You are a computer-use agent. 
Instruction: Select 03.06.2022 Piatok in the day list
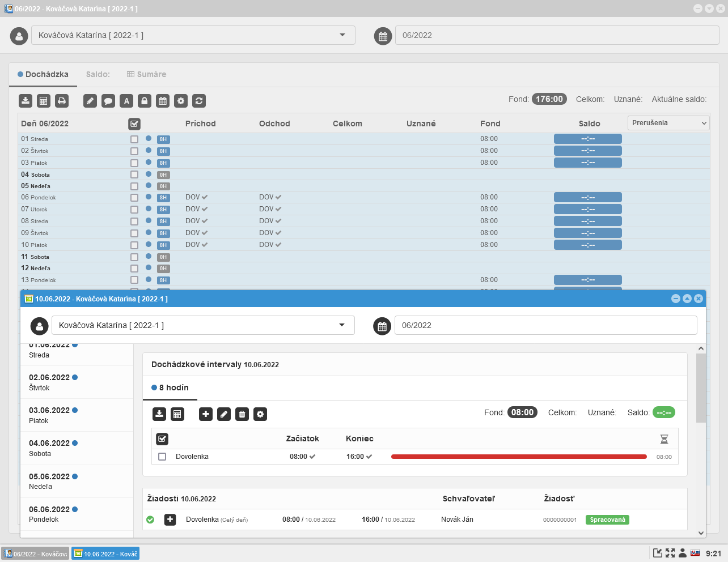[x=50, y=415]
